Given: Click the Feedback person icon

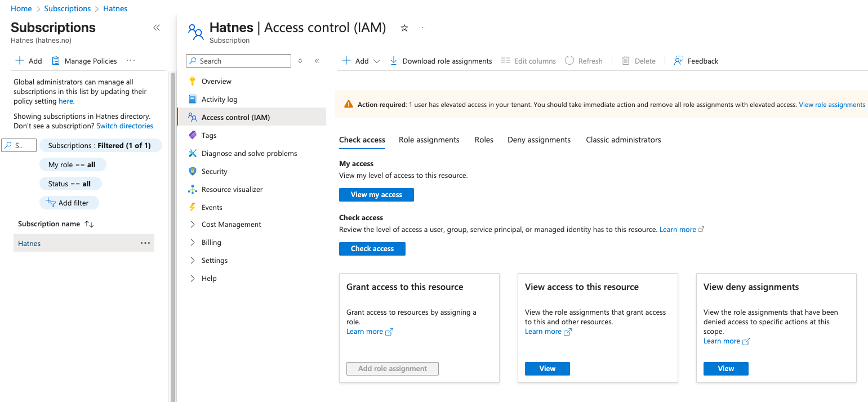Looking at the screenshot, I should pyautogui.click(x=679, y=61).
